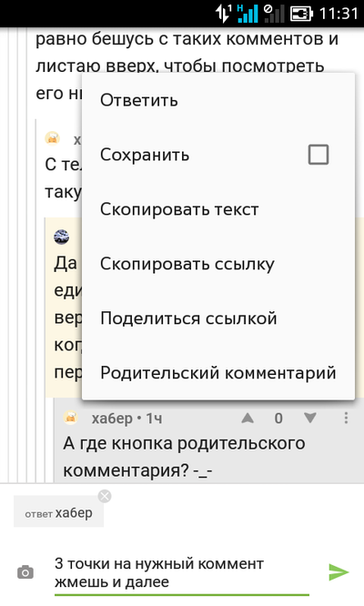This screenshot has height=606, width=364.
Task: Open three-dot menu on хабер's comment
Action: [346, 418]
